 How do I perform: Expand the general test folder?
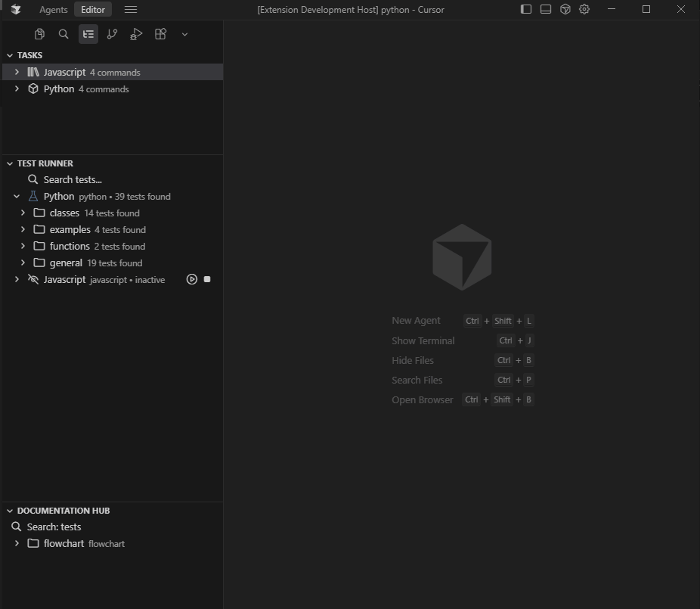(x=23, y=263)
